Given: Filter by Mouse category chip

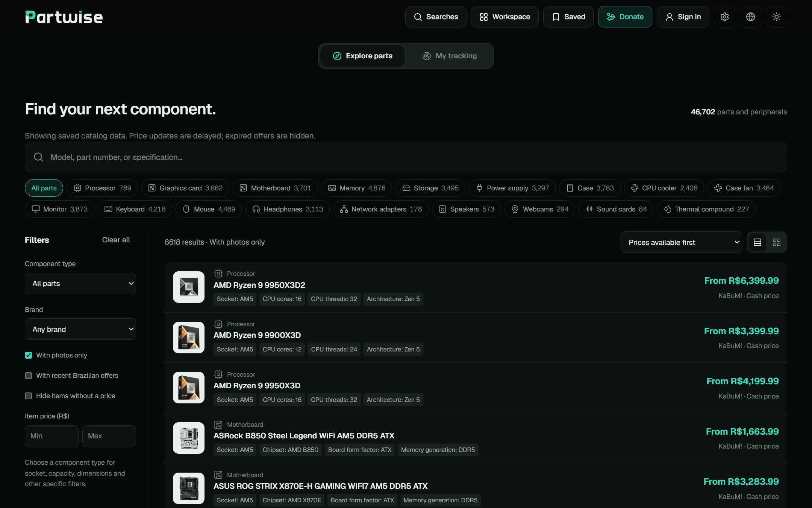Looking at the screenshot, I should click(x=209, y=209).
